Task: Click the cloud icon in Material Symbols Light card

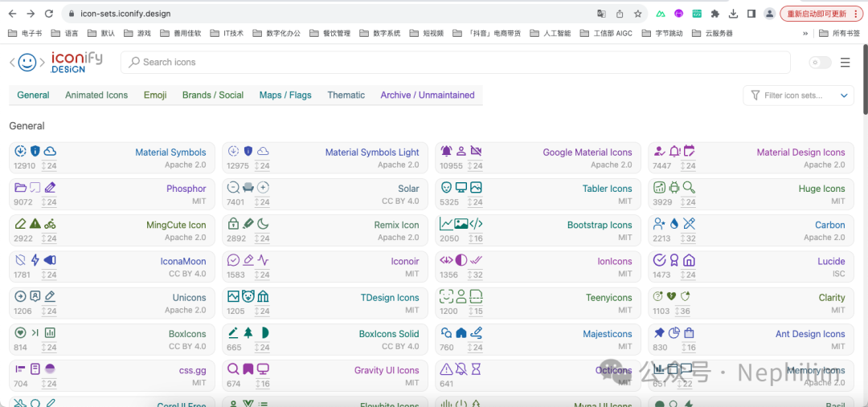Action: tap(263, 150)
